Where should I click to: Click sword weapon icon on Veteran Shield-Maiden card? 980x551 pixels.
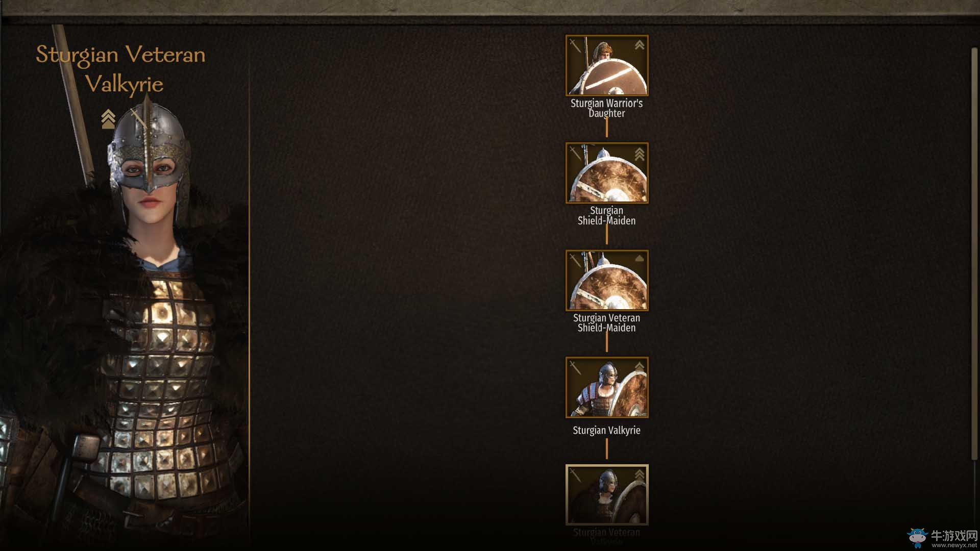tap(575, 260)
